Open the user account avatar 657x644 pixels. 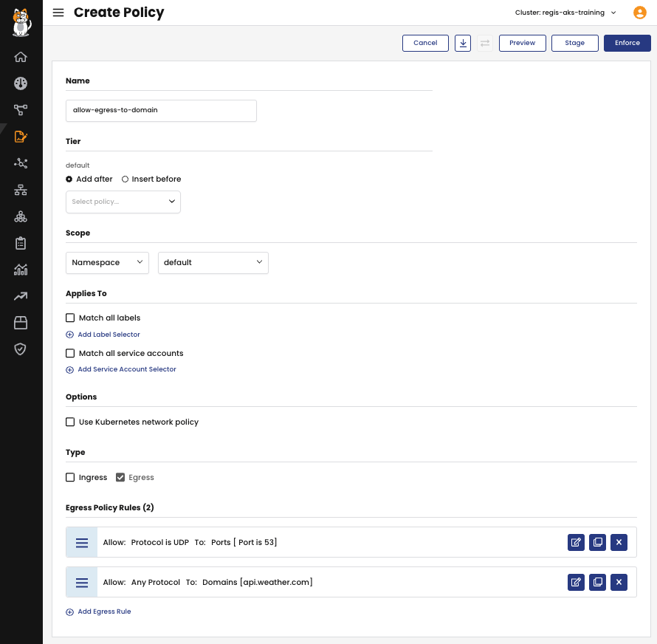tap(640, 13)
